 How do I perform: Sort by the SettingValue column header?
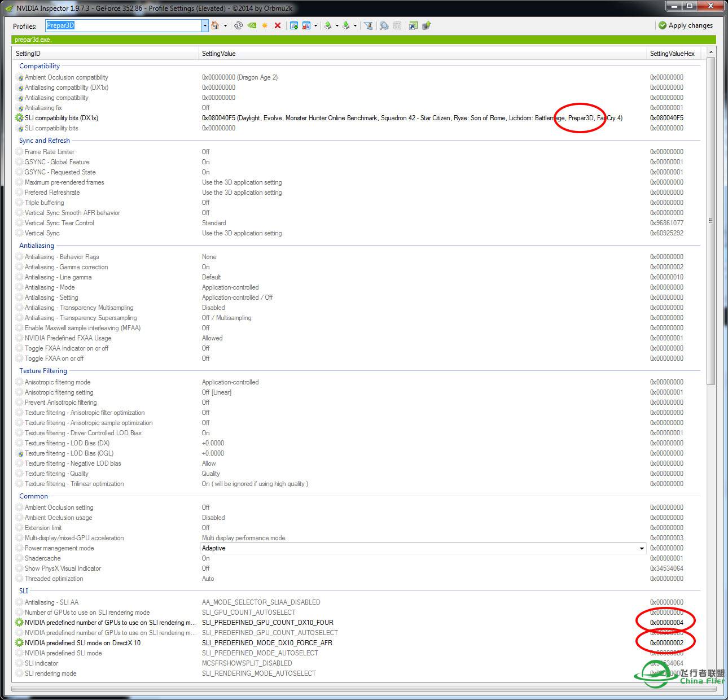click(423, 54)
